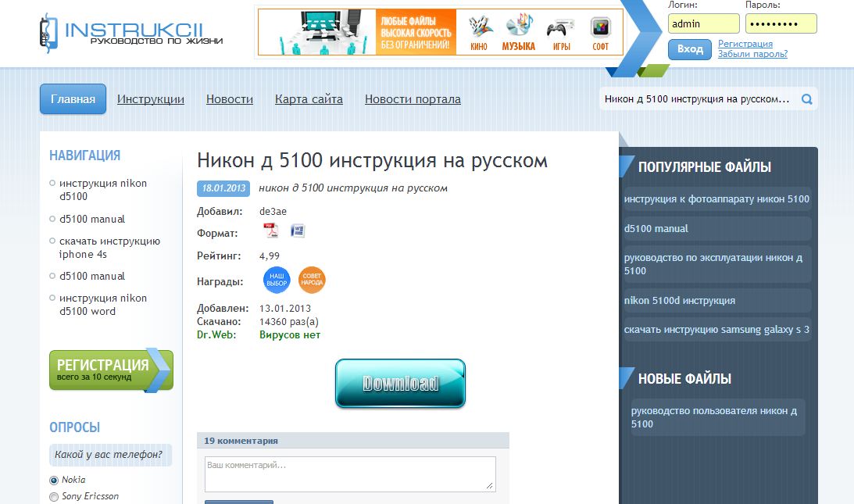Go to Новости menu item
854x504 pixels.
(229, 99)
